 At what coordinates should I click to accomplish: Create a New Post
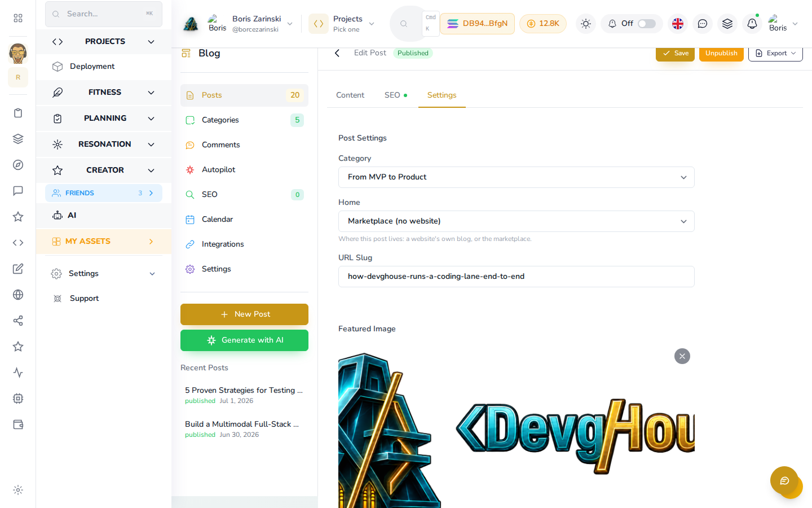click(244, 314)
